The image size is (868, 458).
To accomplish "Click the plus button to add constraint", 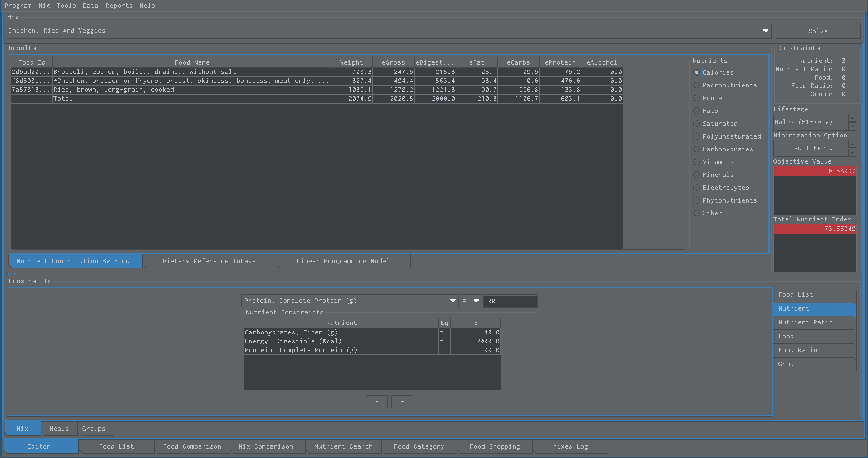I will tap(377, 402).
